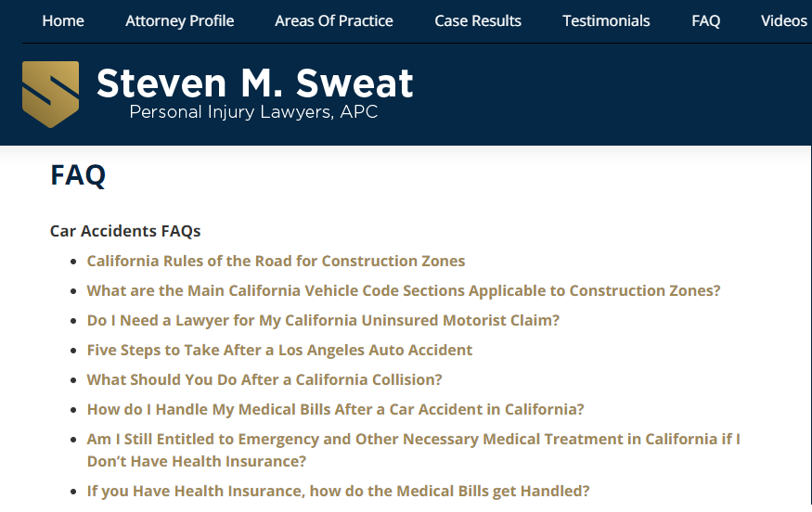This screenshot has width=812, height=512.
Task: Open What Should You Do After Collision
Action: 264,379
